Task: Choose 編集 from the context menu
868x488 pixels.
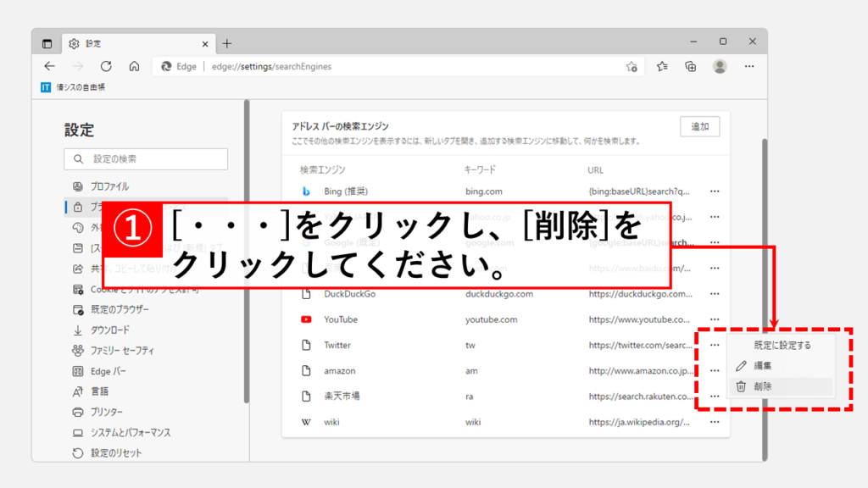Action: click(x=763, y=366)
